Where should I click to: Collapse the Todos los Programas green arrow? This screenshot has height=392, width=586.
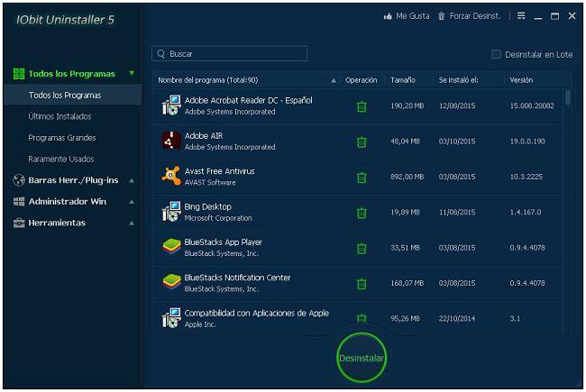[132, 73]
